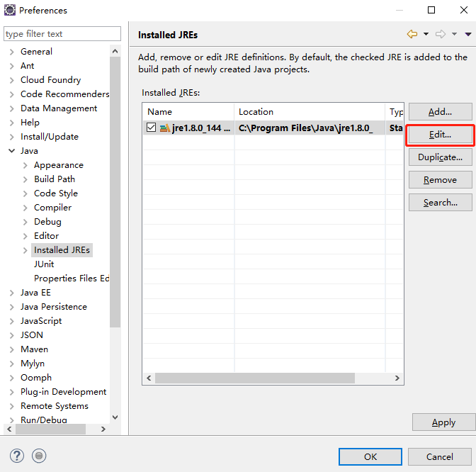Expand the Editor node under Java
The height and width of the screenshot is (472, 476).
point(25,236)
